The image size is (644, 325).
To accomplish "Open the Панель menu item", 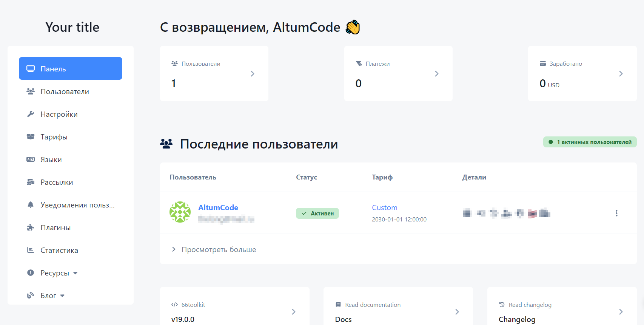I will click(x=71, y=68).
